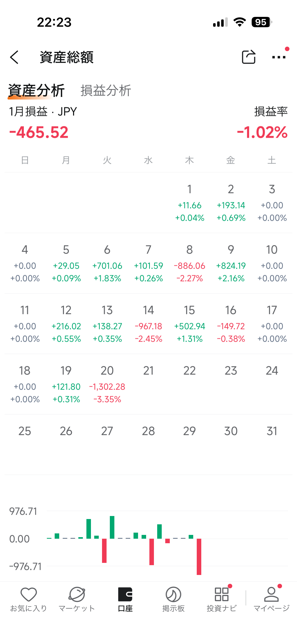This screenshot has height=644, width=297.
Task: Open the three-dot more options menu
Action: click(279, 57)
